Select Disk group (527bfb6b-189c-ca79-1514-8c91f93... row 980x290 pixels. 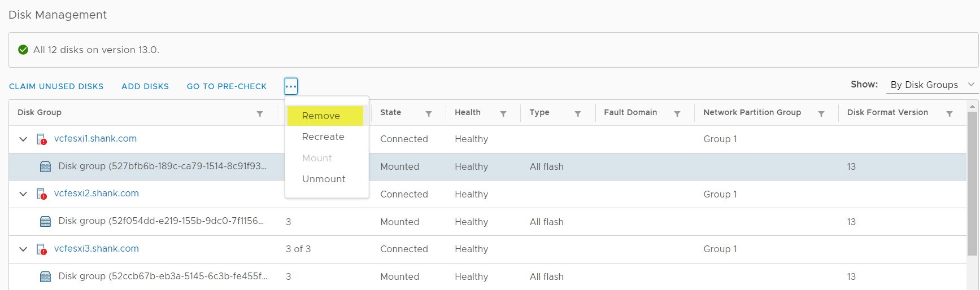(x=487, y=166)
